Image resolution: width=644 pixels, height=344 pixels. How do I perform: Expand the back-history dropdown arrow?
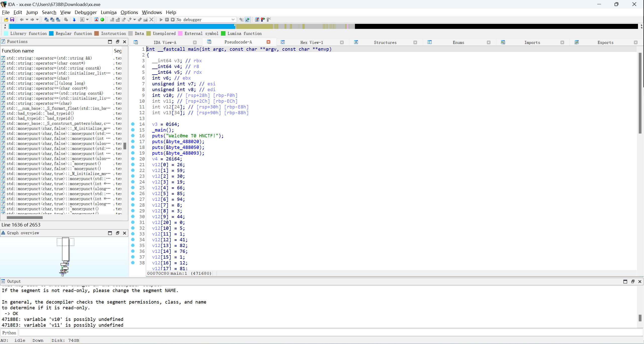pos(27,20)
